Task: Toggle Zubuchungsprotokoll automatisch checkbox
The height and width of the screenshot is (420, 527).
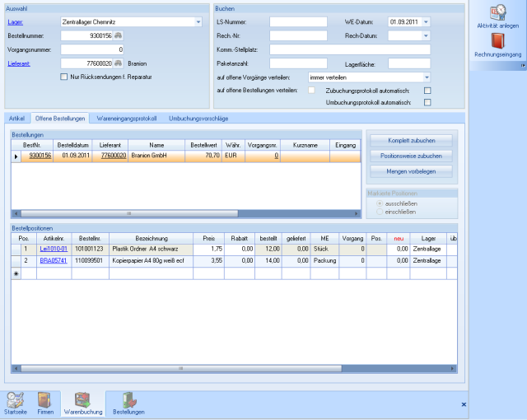Action: [x=427, y=90]
